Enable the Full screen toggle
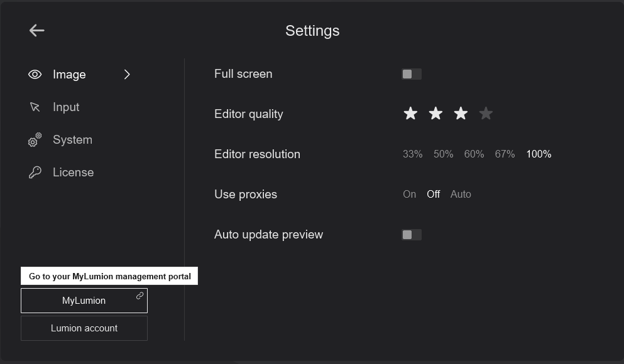Image resolution: width=624 pixels, height=364 pixels. pos(412,73)
